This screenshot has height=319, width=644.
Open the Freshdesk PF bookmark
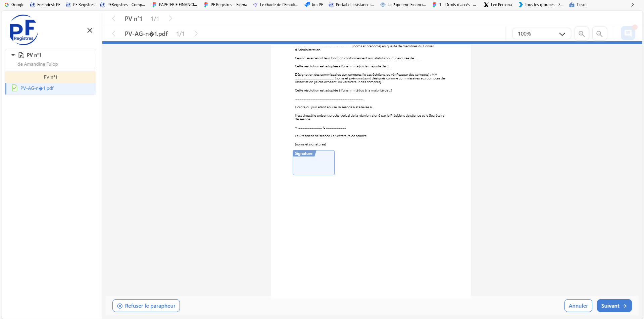(45, 5)
